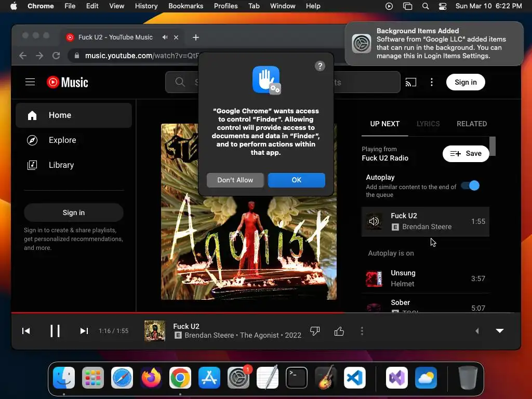This screenshot has height=399, width=532.
Task: Collapse the player page with down arrow
Action: (x=500, y=331)
